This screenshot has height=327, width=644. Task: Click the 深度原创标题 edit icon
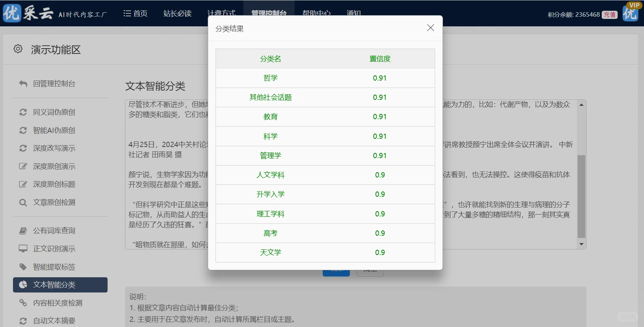click(23, 184)
